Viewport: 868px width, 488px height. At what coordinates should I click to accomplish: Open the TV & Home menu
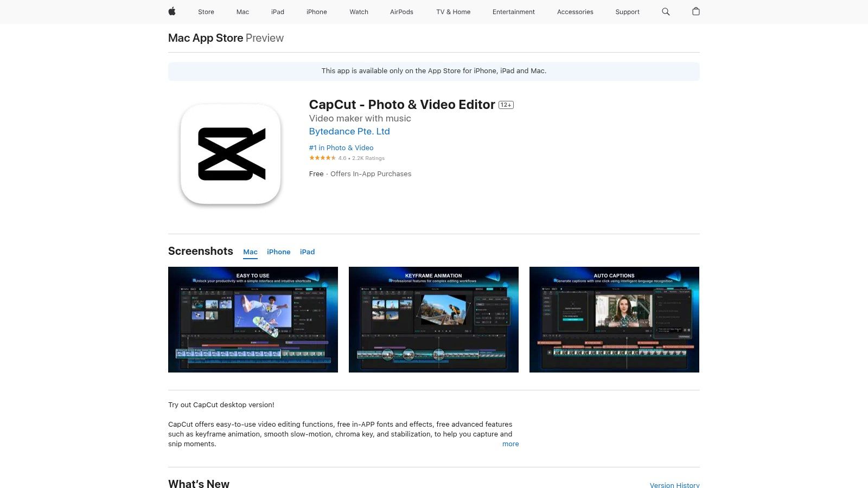coord(454,12)
